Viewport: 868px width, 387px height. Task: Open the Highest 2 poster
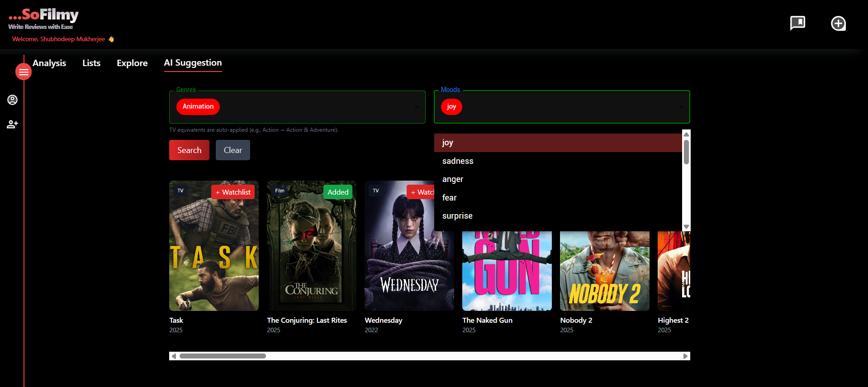pyautogui.click(x=674, y=271)
